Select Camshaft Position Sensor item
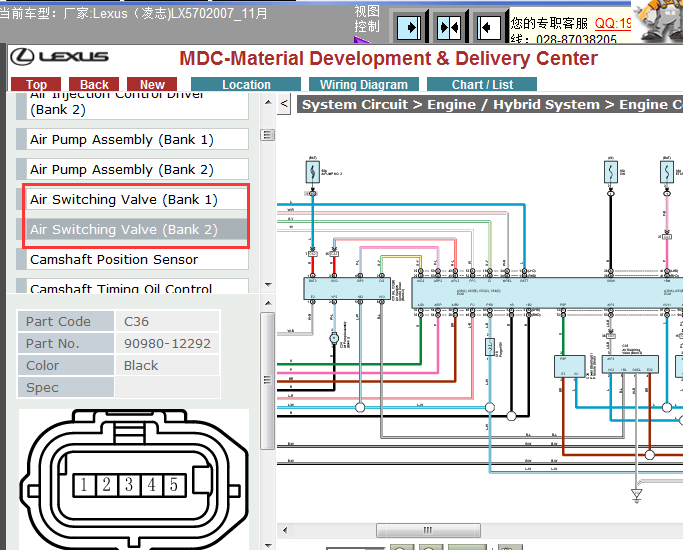This screenshot has height=550, width=683. point(132,260)
